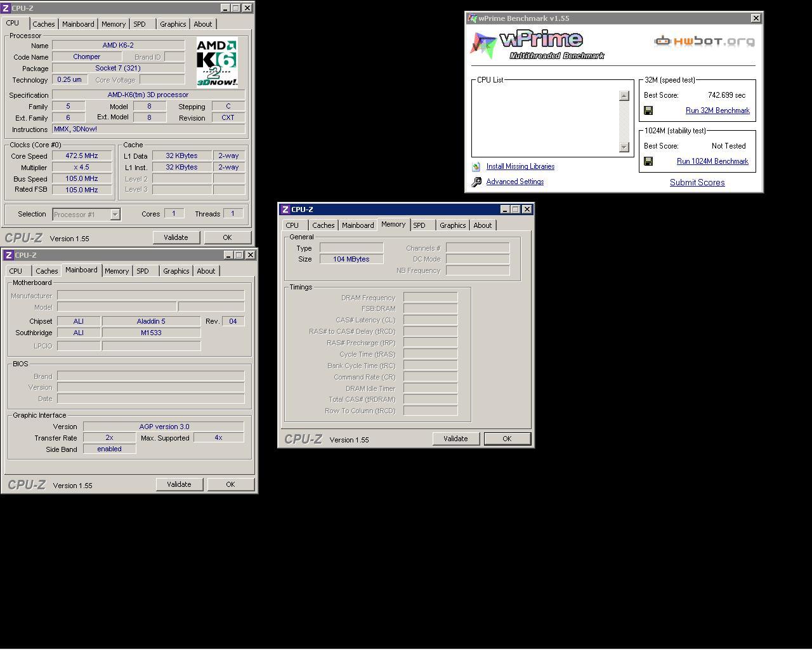Open About tab in top CPU-Z window
Image resolution: width=812 pixels, height=650 pixels.
pos(203,24)
